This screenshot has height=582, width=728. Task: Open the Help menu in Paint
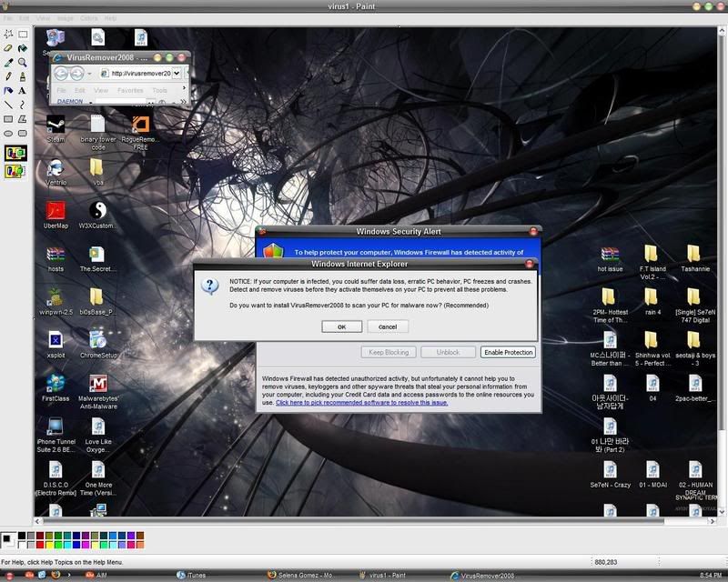110,18
